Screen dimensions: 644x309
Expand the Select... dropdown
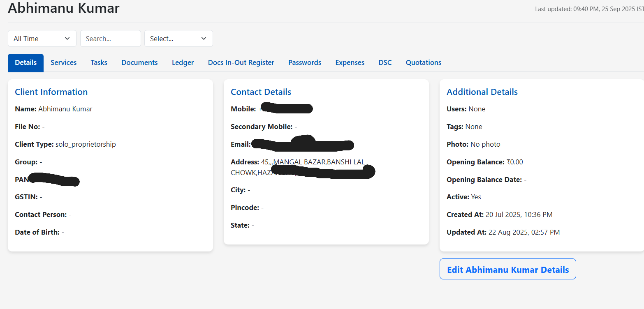178,38
